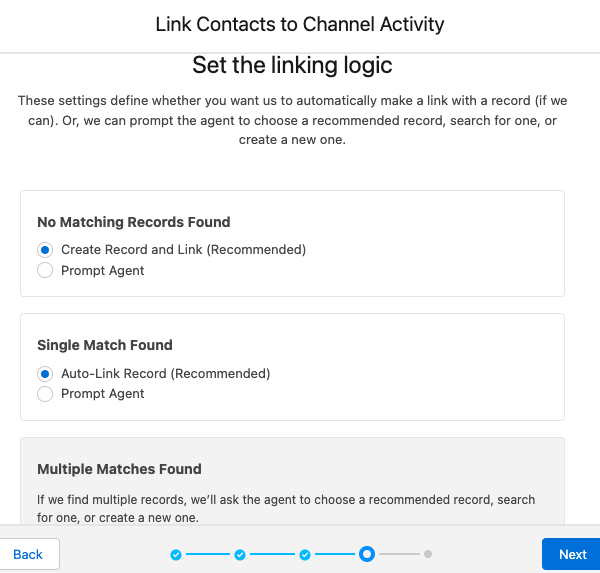600x573 pixels.
Task: Click progress bar segment between third and current step
Action: (x=336, y=554)
